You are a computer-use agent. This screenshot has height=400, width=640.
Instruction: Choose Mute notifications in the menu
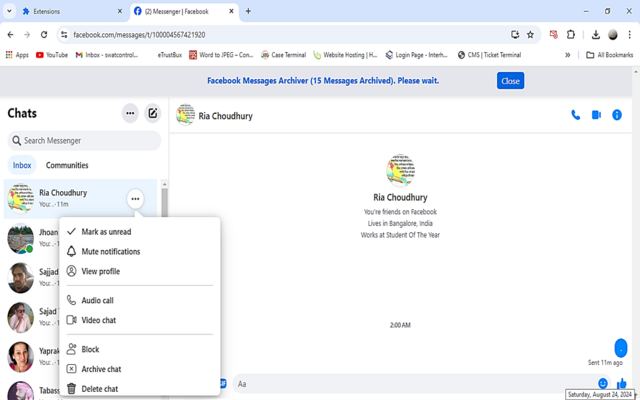pos(140,251)
